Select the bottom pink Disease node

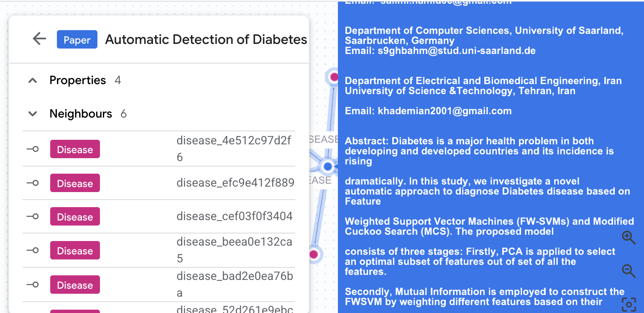click(x=314, y=254)
